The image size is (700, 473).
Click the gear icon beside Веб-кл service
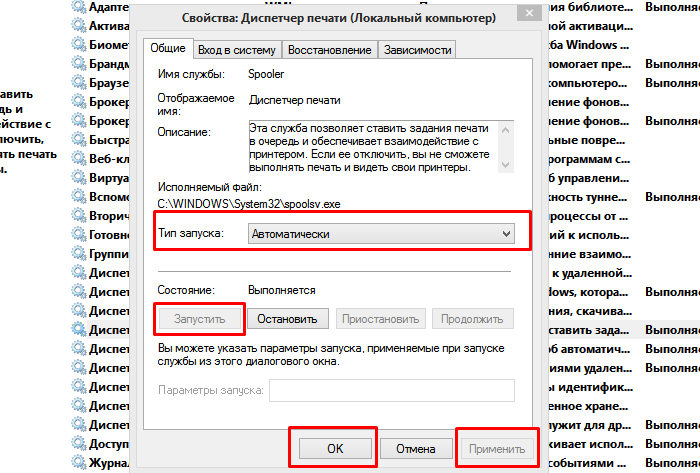tap(79, 158)
